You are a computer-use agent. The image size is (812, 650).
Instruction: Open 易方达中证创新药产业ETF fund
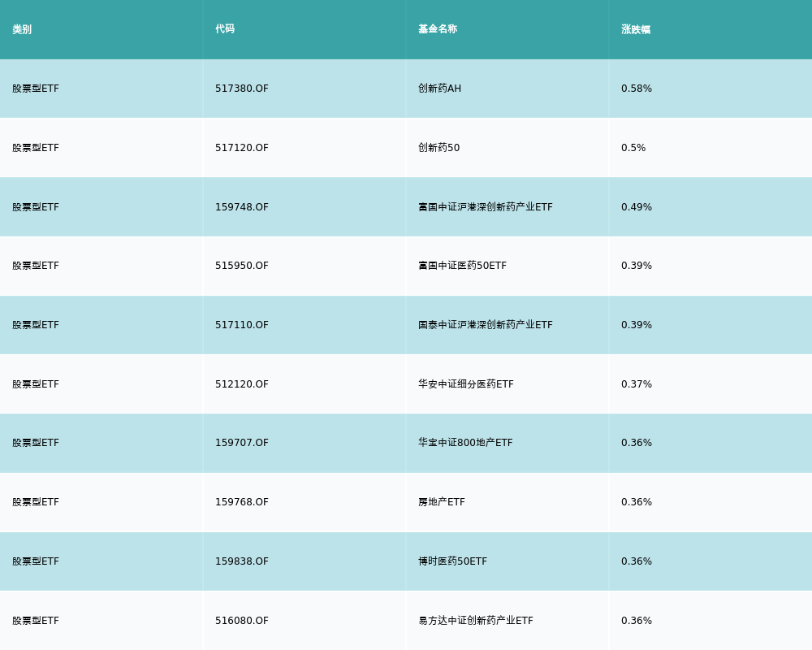coord(476,621)
